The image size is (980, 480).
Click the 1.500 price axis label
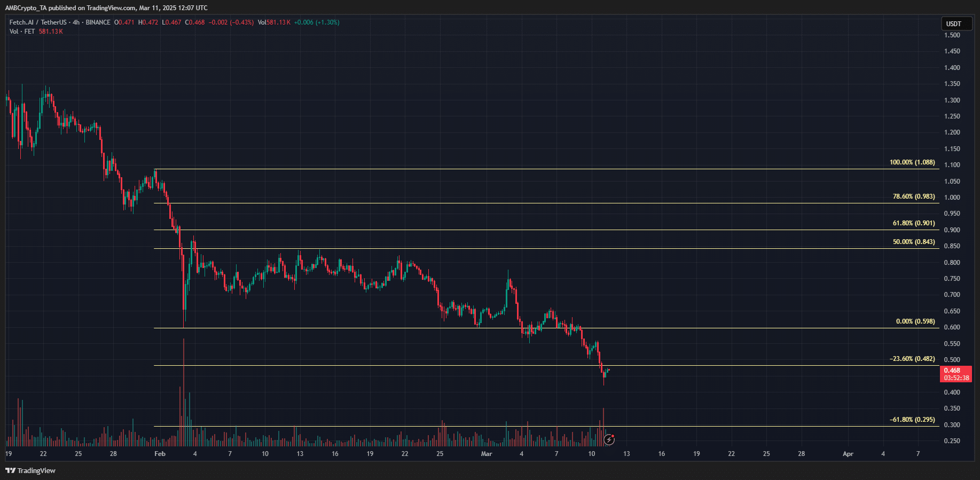952,35
